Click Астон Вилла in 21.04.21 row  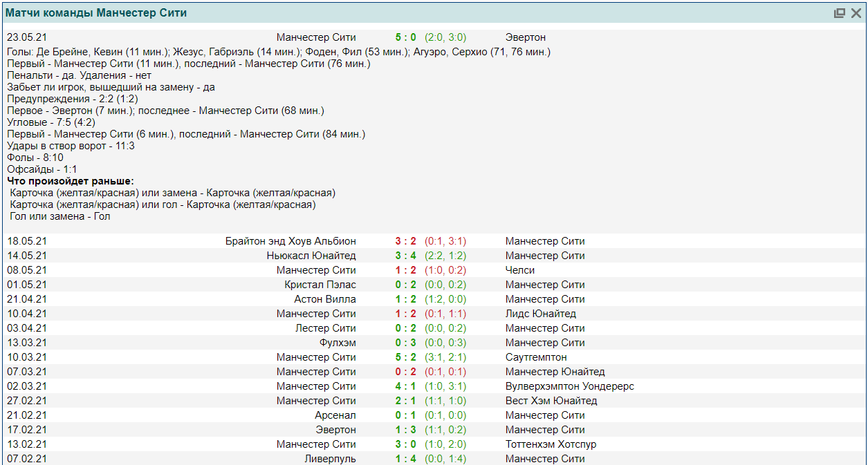pyautogui.click(x=325, y=299)
